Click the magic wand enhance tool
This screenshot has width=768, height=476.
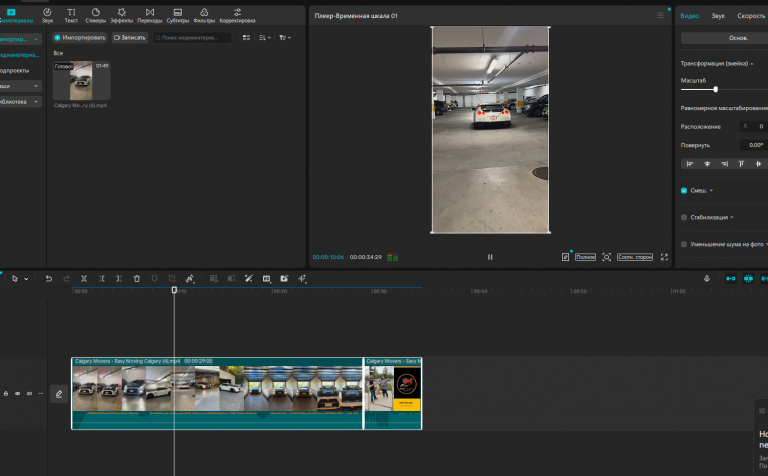pos(249,279)
